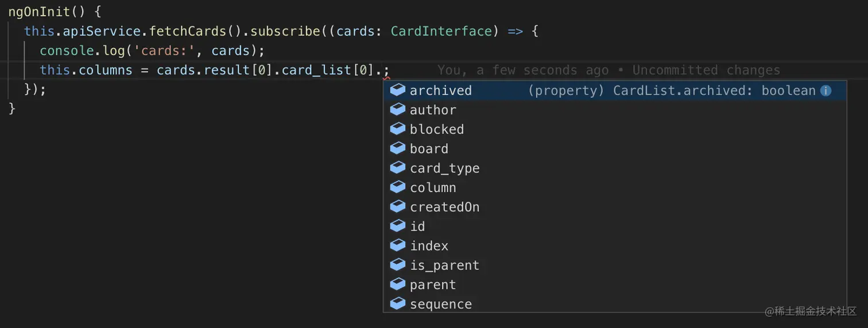Click the fetchCards method call in code
Screen dimensions: 868x328
[x=187, y=31]
